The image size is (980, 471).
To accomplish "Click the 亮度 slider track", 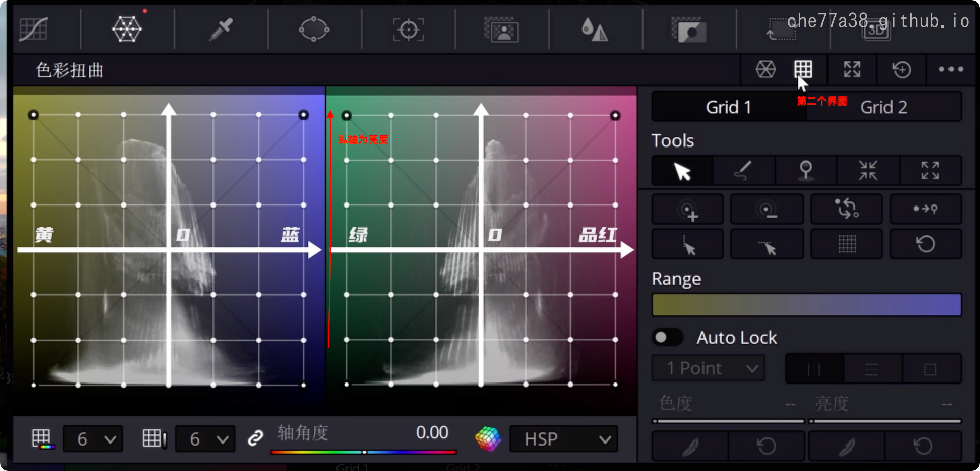I will (884, 421).
